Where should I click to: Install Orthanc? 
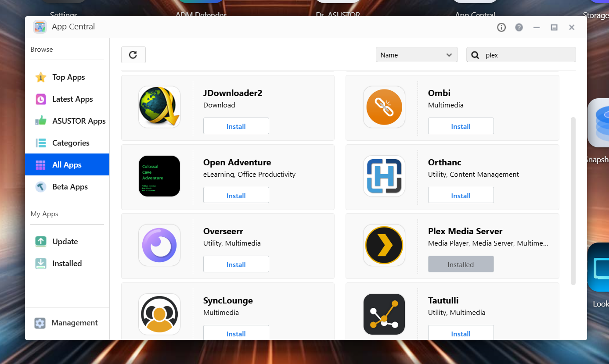461,196
